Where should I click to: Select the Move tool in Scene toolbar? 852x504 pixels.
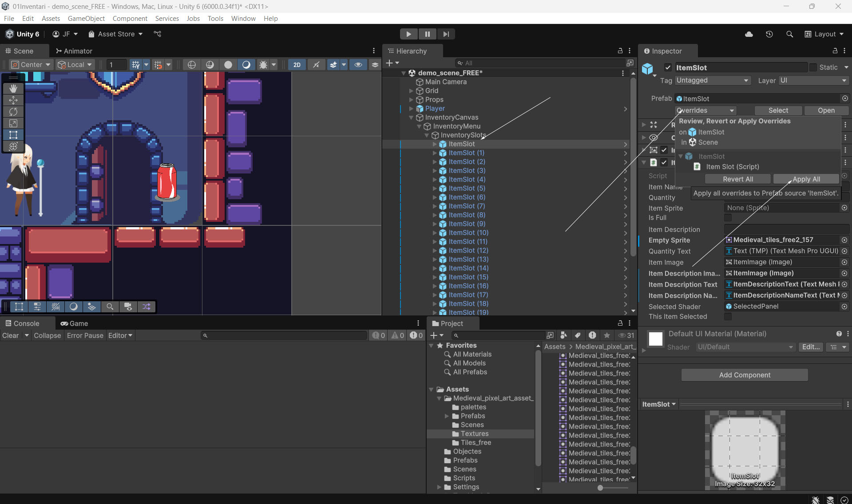(13, 100)
